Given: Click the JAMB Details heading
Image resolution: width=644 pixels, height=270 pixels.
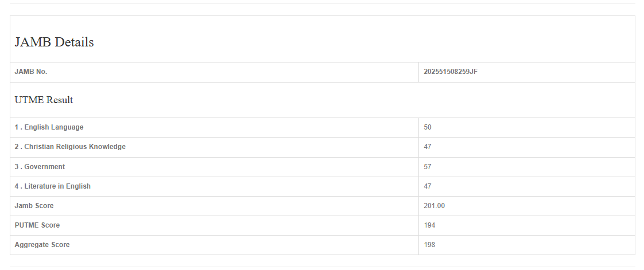Looking at the screenshot, I should [54, 42].
